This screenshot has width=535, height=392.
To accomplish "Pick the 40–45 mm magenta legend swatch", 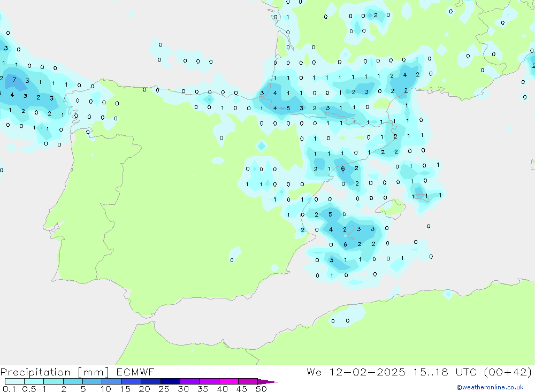I will pyautogui.click(x=228, y=381).
